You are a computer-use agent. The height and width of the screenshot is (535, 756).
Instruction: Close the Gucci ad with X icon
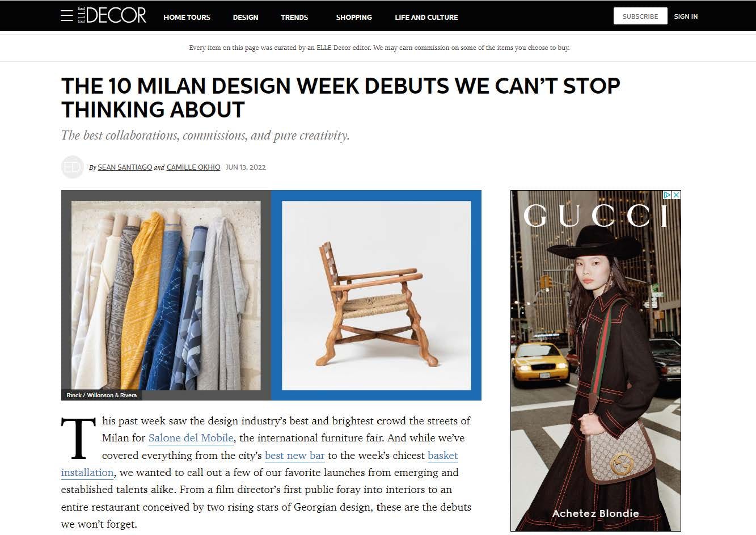(676, 195)
